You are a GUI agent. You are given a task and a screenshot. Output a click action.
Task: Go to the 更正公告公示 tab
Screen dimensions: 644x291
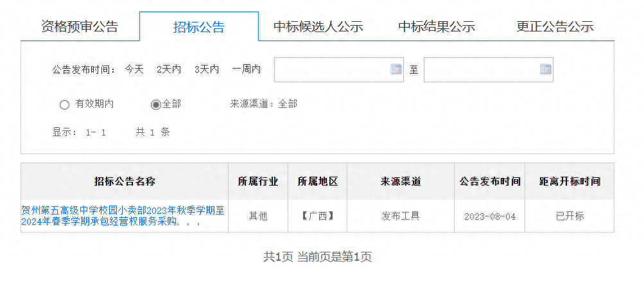click(x=555, y=27)
